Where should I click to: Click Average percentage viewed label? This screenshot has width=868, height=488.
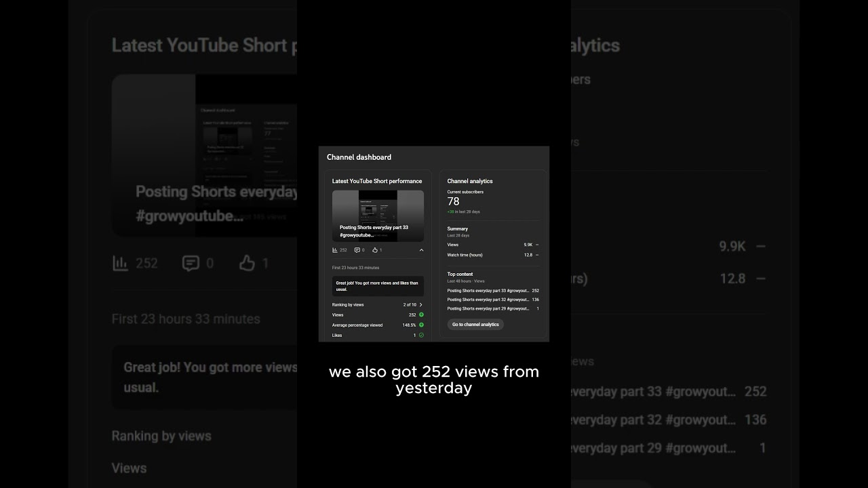point(357,325)
